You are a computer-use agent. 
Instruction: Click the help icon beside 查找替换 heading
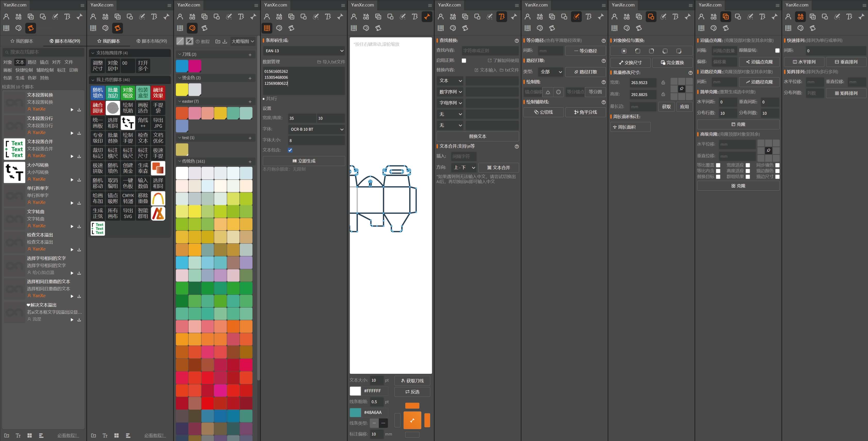(517, 41)
